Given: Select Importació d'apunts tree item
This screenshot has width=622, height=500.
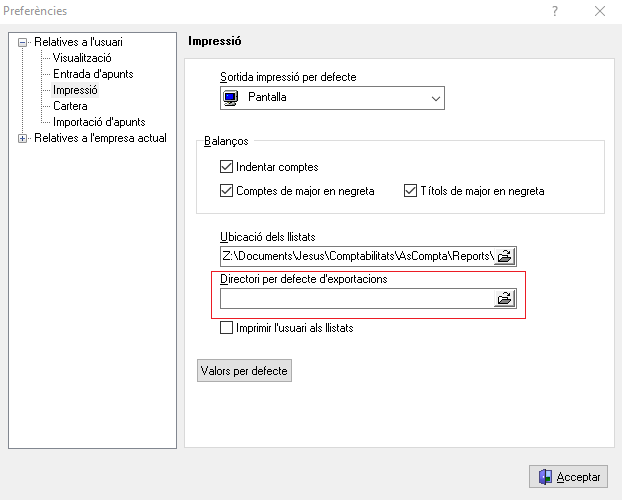Looking at the screenshot, I should click(x=99, y=122).
